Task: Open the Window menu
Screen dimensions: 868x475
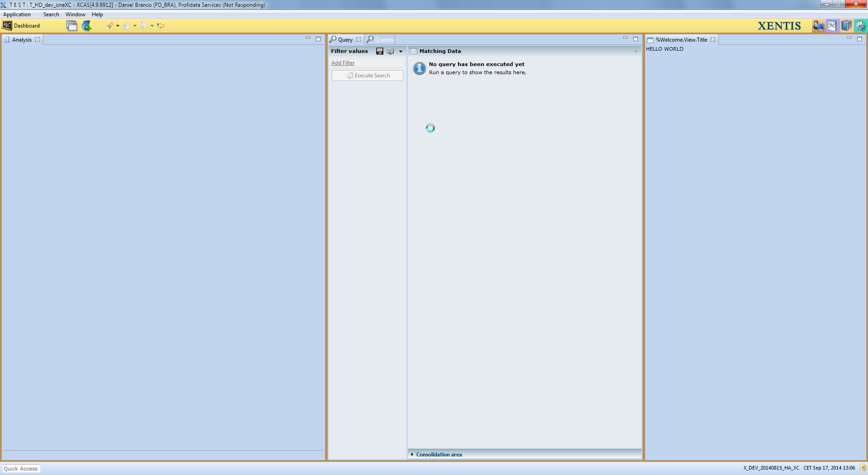Action: [75, 14]
